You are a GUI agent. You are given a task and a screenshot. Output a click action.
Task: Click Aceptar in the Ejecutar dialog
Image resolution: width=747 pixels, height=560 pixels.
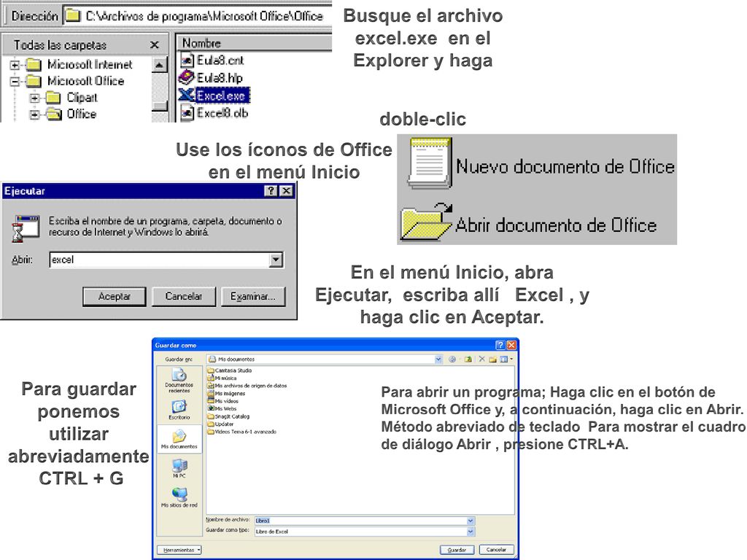[x=115, y=296]
